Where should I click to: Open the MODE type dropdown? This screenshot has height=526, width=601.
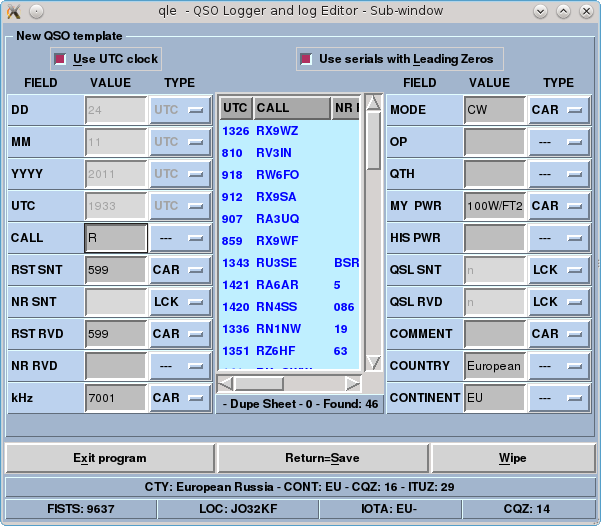tap(558, 110)
